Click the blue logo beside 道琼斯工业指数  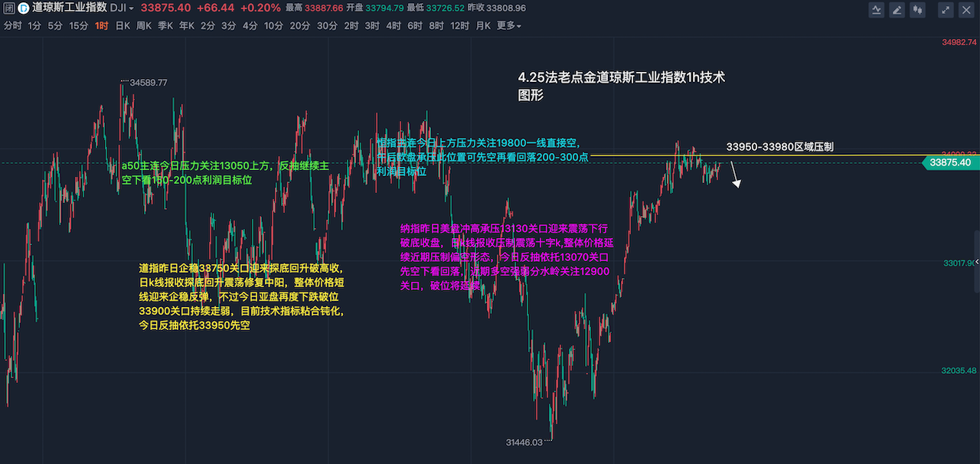pos(24,8)
